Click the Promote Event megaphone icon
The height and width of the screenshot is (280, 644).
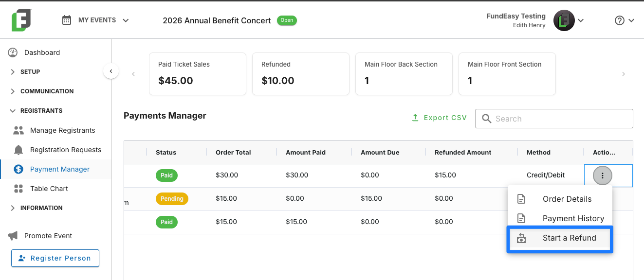(x=13, y=236)
